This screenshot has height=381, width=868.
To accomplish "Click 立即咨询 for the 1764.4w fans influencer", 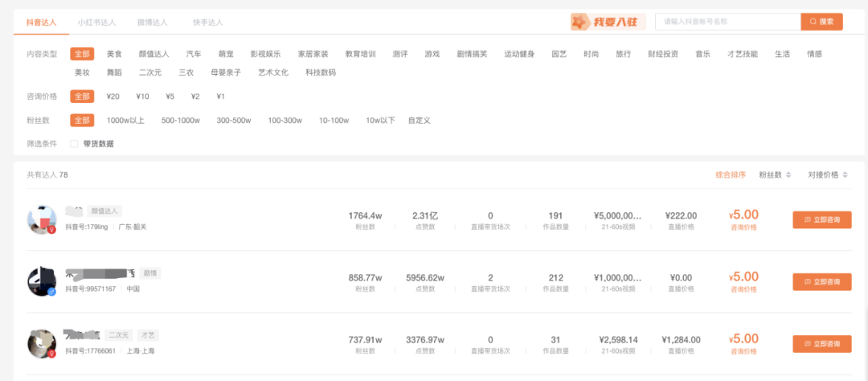I will tap(822, 220).
